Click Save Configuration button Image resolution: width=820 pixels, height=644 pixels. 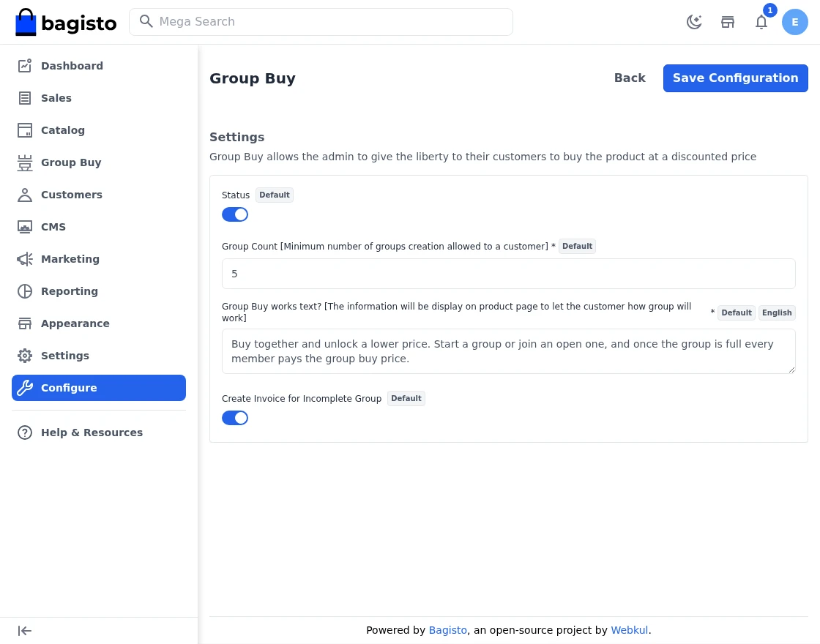click(735, 78)
